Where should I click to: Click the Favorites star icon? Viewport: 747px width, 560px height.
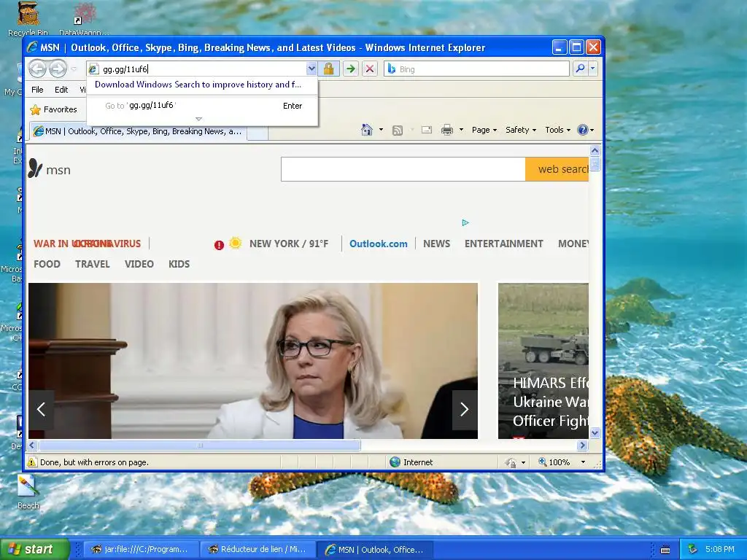click(x=35, y=110)
